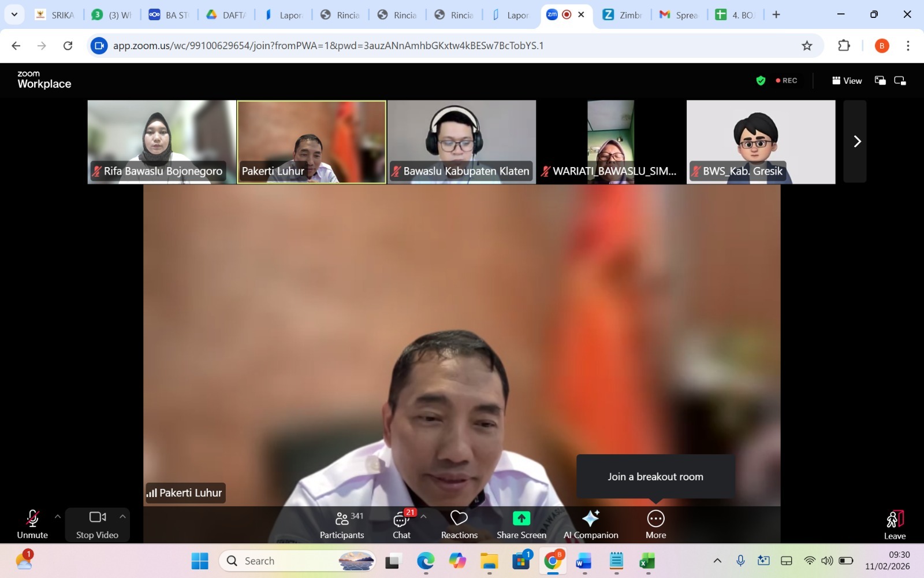Select the Bawaslu Kabupaten Klaten video thumbnail
Viewport: 924px width, 578px height.
(x=461, y=142)
